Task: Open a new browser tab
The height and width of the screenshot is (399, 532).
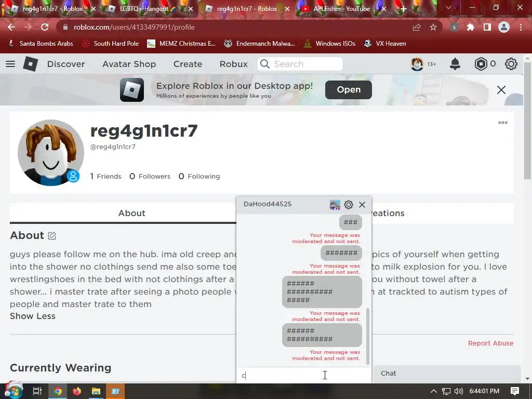Action: click(x=403, y=9)
